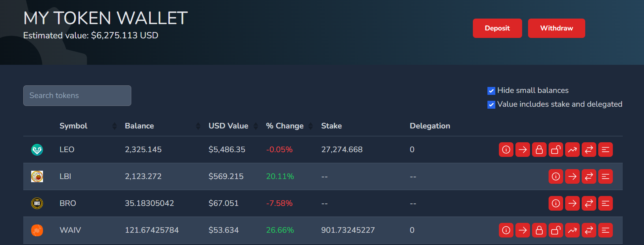Viewport: 644px width, 245px height.
Task: Open the info icon in the BRO row
Action: pos(556,204)
